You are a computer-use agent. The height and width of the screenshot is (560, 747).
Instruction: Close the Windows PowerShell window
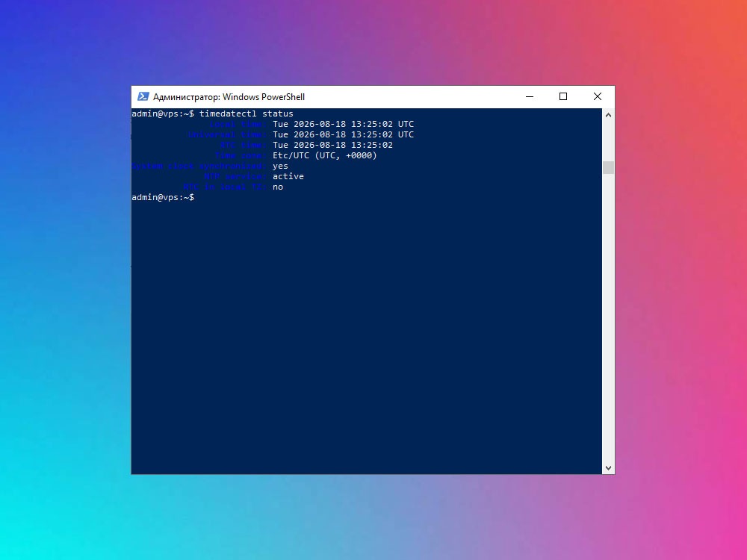[598, 96]
